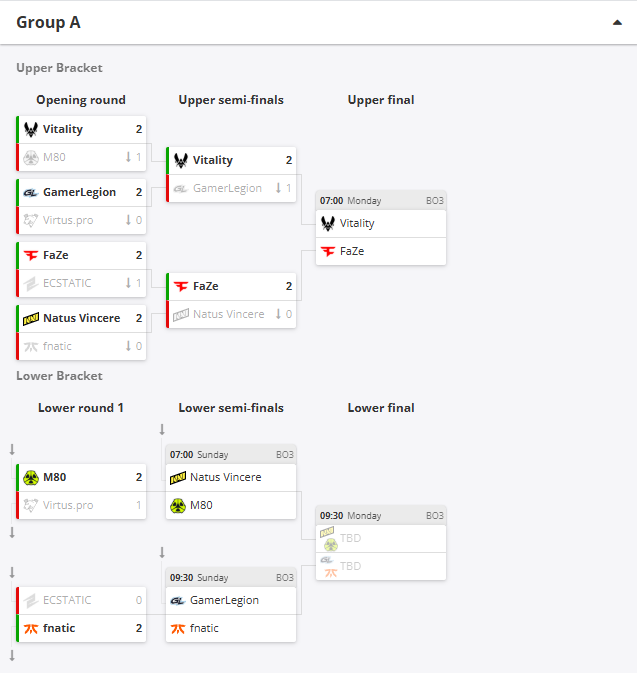Image resolution: width=637 pixels, height=673 pixels.
Task: Click Natus Vincere logo in lower semi-finals
Action: (x=178, y=477)
